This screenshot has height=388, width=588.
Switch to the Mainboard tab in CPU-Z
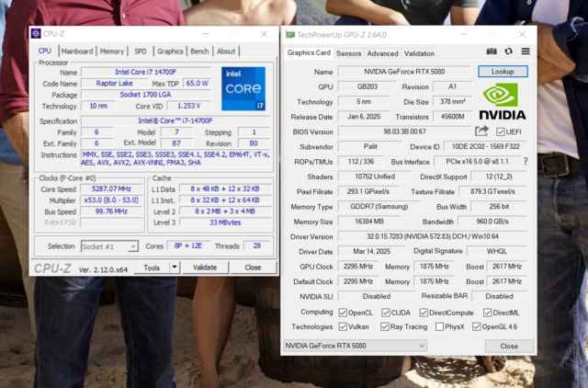click(x=76, y=51)
